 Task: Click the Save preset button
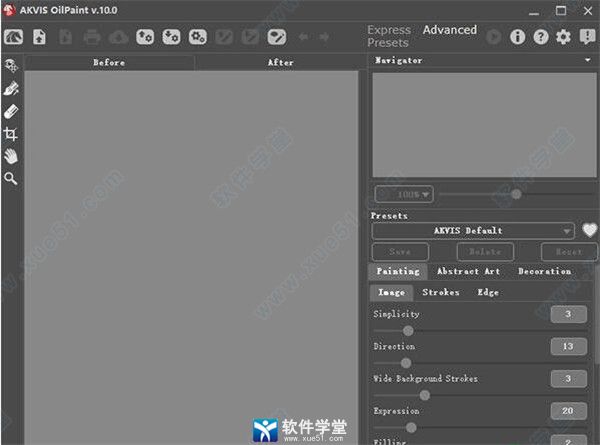[x=400, y=252]
